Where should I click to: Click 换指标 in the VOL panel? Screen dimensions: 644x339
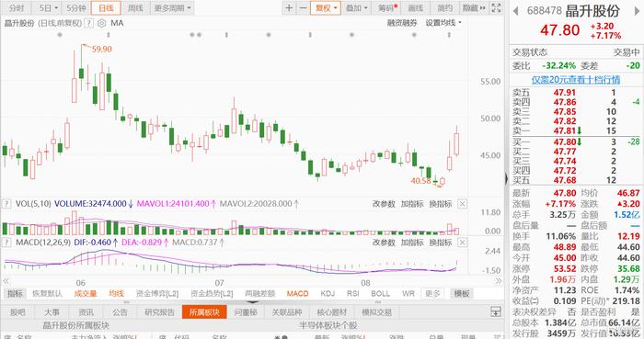(x=441, y=204)
